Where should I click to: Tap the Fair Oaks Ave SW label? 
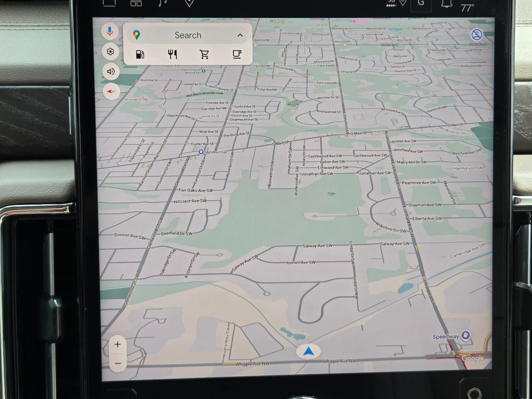point(196,190)
